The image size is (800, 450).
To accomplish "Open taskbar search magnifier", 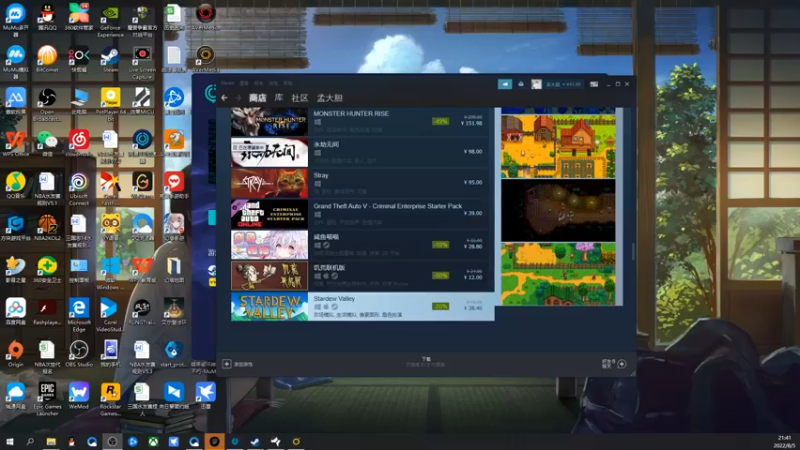I will click(x=30, y=441).
